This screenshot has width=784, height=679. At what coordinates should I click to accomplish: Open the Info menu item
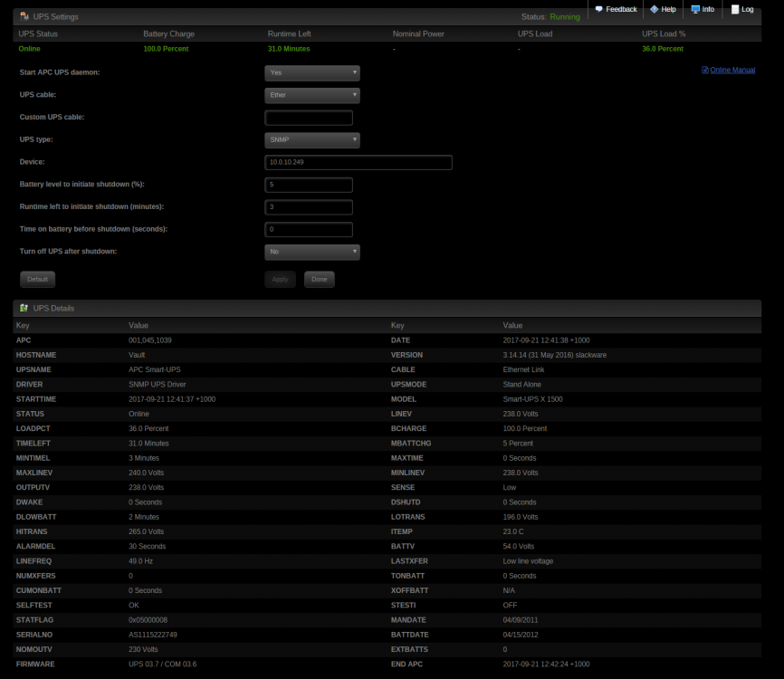click(703, 9)
